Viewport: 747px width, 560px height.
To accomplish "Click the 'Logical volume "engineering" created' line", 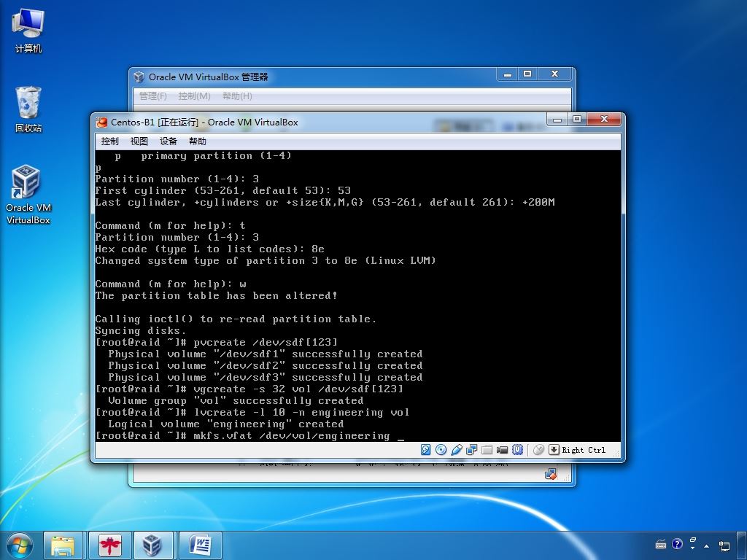I will (226, 424).
